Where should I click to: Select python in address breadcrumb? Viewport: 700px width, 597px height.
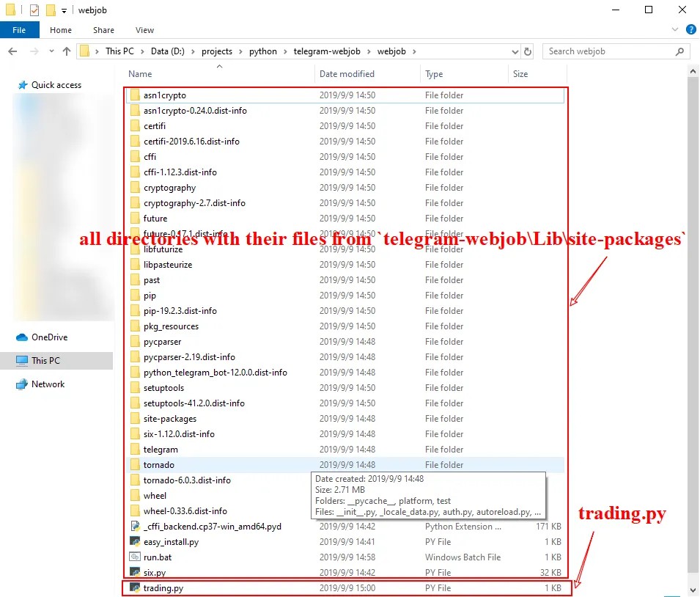click(x=263, y=51)
